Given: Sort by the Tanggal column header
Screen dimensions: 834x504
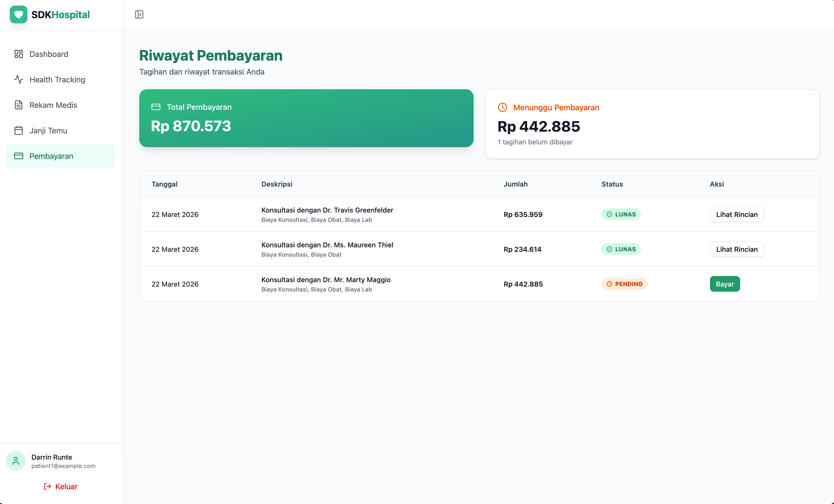Looking at the screenshot, I should pyautogui.click(x=164, y=184).
